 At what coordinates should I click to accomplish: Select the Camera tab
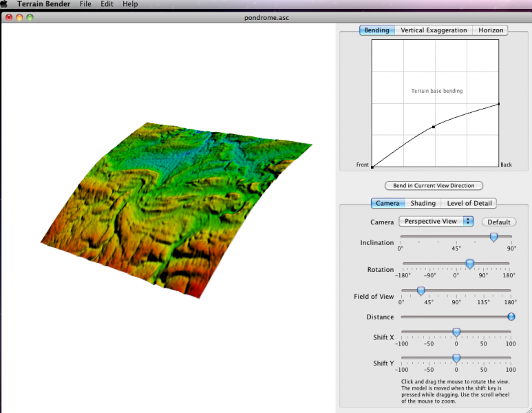[387, 203]
